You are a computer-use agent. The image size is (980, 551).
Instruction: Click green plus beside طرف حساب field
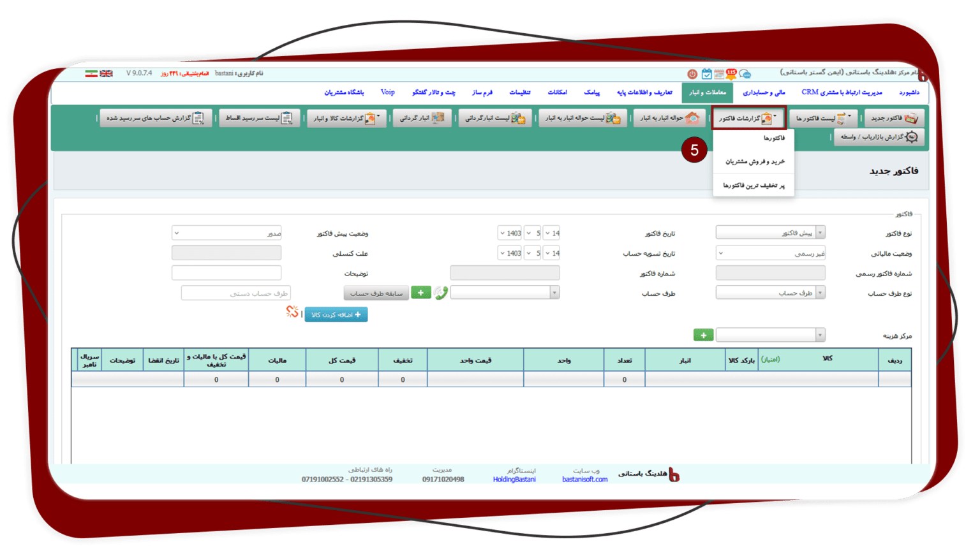[420, 293]
